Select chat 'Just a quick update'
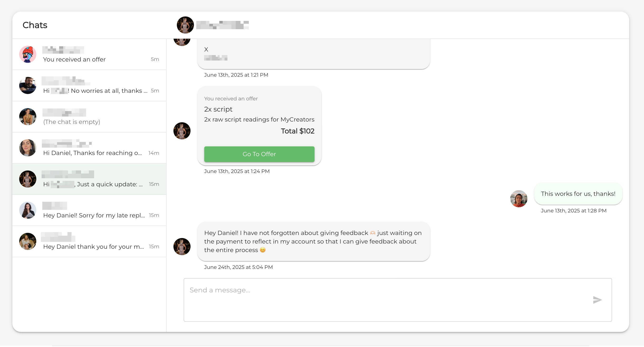 89,179
